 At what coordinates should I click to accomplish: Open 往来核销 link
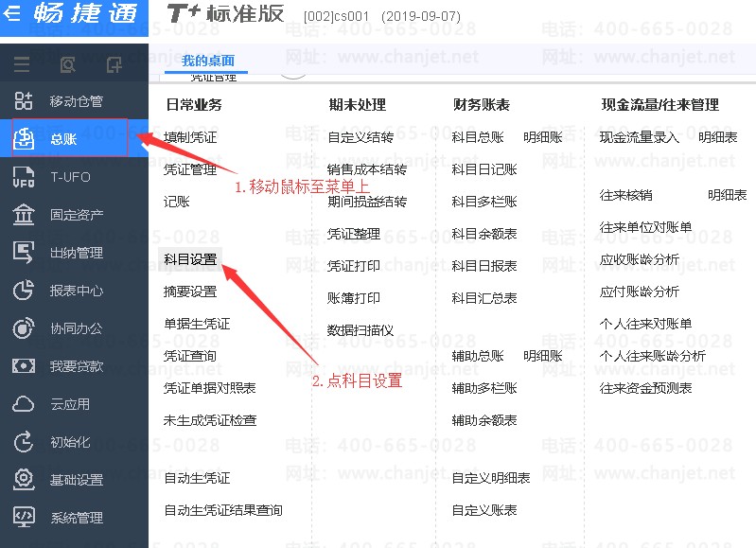tap(625, 195)
